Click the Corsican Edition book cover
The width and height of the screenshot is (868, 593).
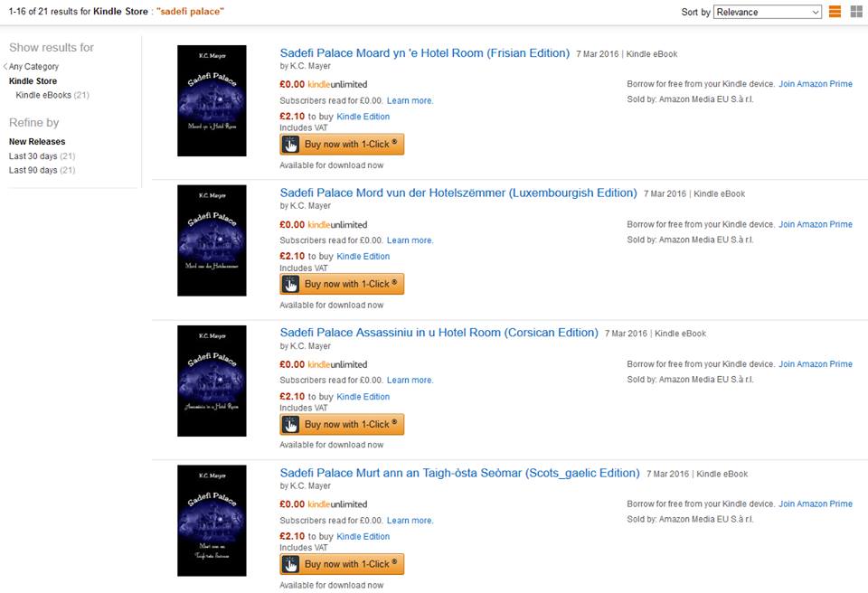click(212, 381)
